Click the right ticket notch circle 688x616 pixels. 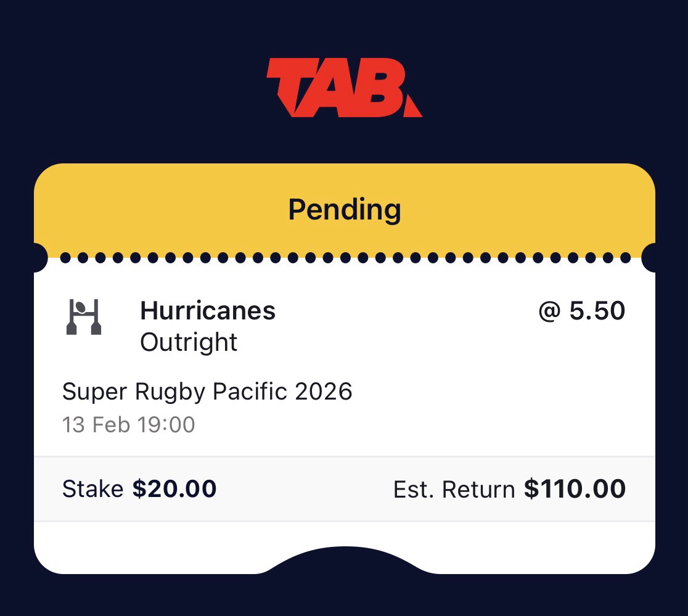(x=651, y=257)
